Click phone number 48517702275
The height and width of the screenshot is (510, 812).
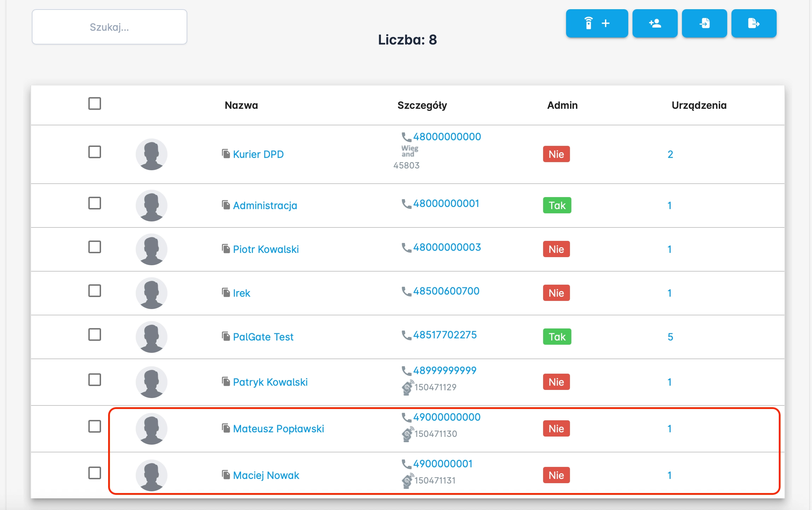[445, 335]
